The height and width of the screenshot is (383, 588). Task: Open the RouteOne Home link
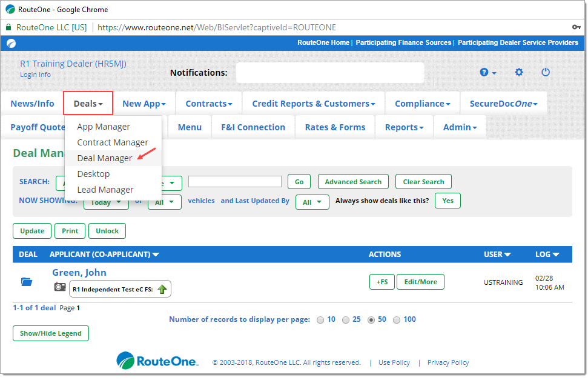click(323, 42)
